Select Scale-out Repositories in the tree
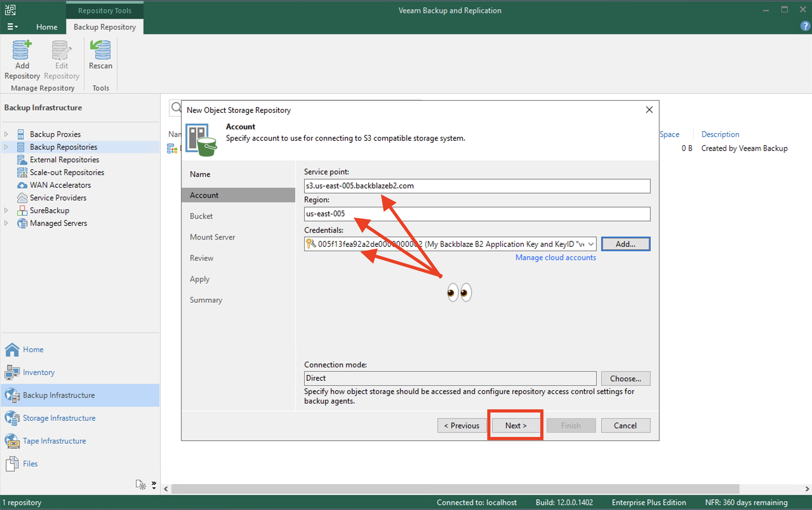This screenshot has height=510, width=812. 67,172
